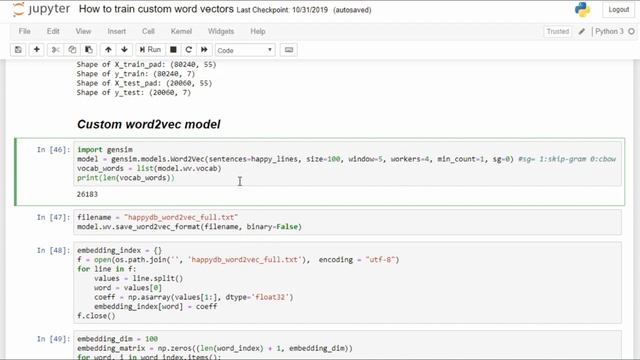
Task: Click the 'import gensim' code line
Action: (105, 150)
